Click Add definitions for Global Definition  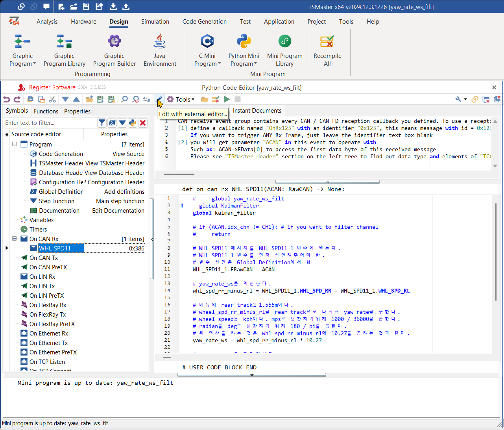(124, 192)
